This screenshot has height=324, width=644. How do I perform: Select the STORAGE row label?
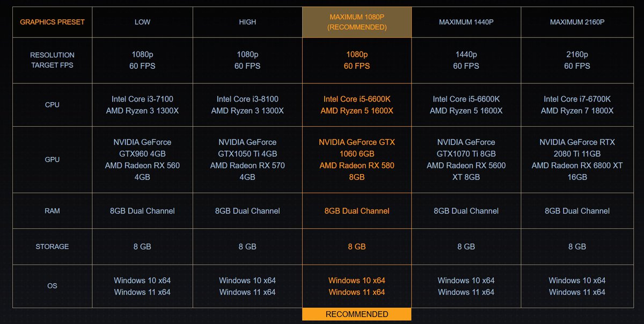pyautogui.click(x=52, y=247)
